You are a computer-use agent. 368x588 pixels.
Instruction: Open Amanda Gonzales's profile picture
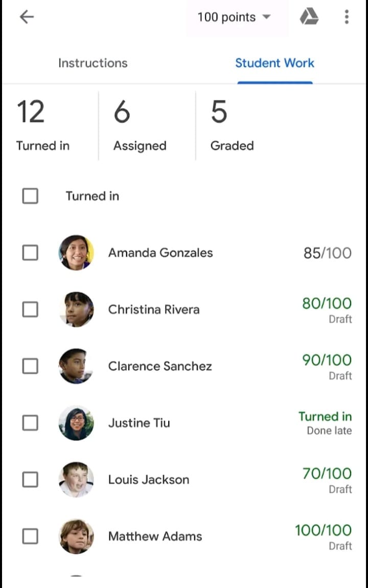click(76, 253)
